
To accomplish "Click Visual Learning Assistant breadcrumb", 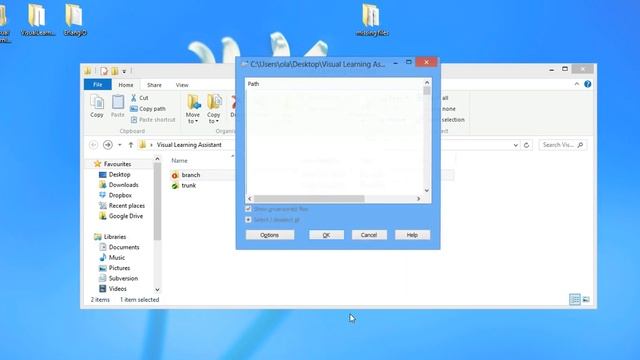I will point(189,145).
